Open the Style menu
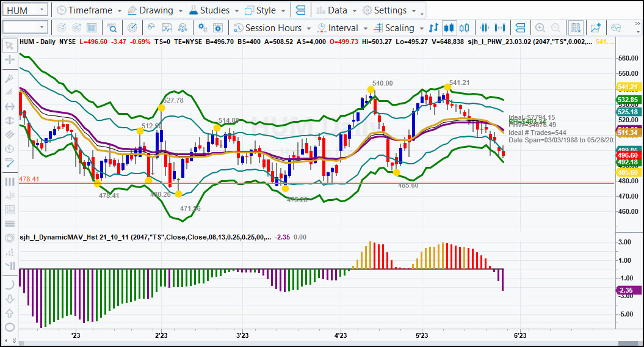 point(260,10)
